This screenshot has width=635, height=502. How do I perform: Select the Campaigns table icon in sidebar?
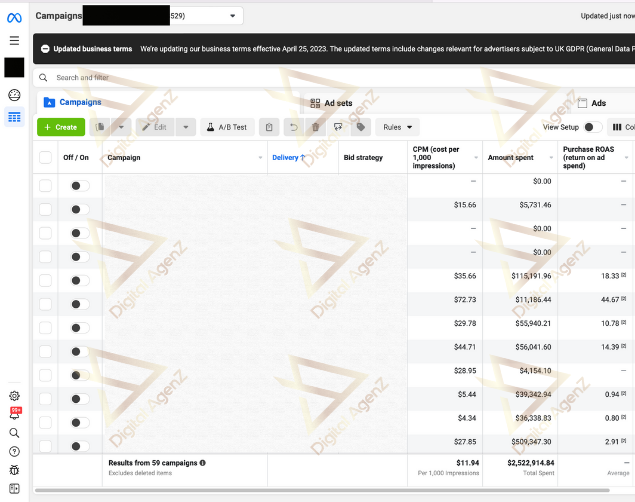14,117
